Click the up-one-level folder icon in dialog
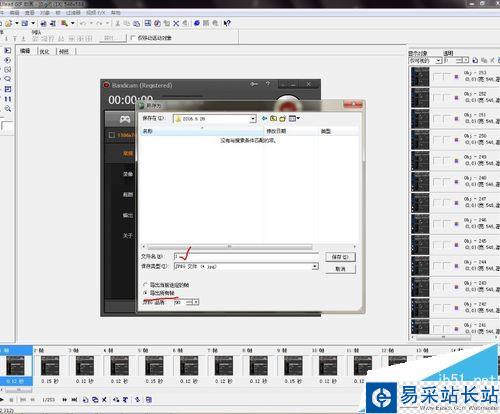 (x=273, y=118)
